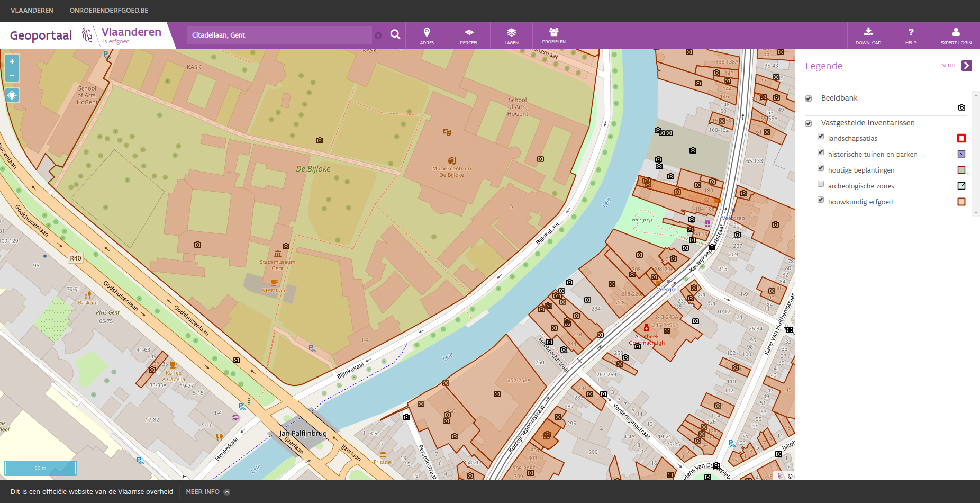This screenshot has width=980, height=503.
Task: Click the Apotheek Goormachtigh pharmacy icon
Action: 647,328
